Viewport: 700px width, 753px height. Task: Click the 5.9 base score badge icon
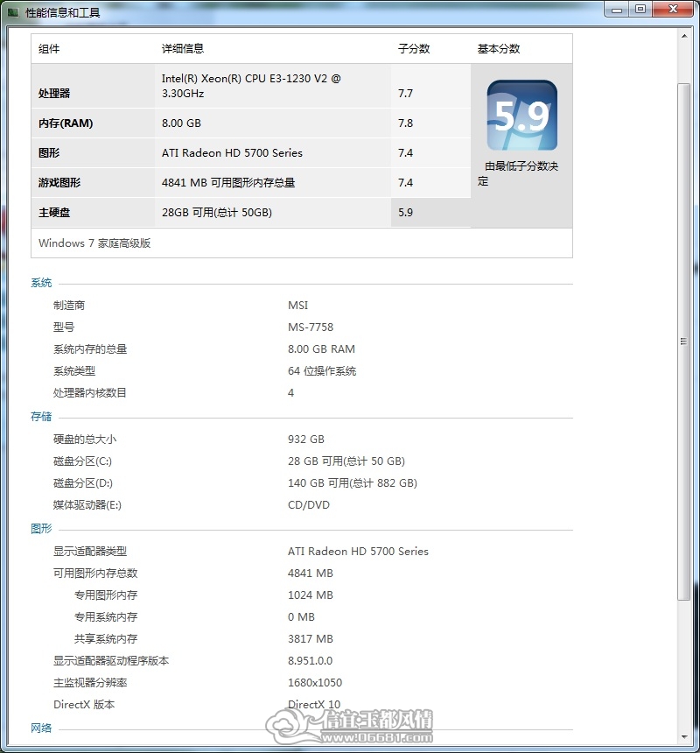coord(522,116)
